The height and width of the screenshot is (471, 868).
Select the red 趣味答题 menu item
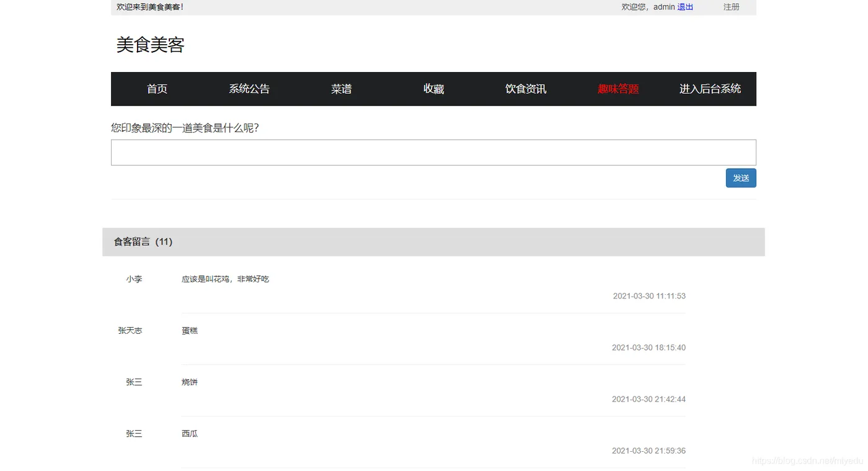tap(618, 89)
